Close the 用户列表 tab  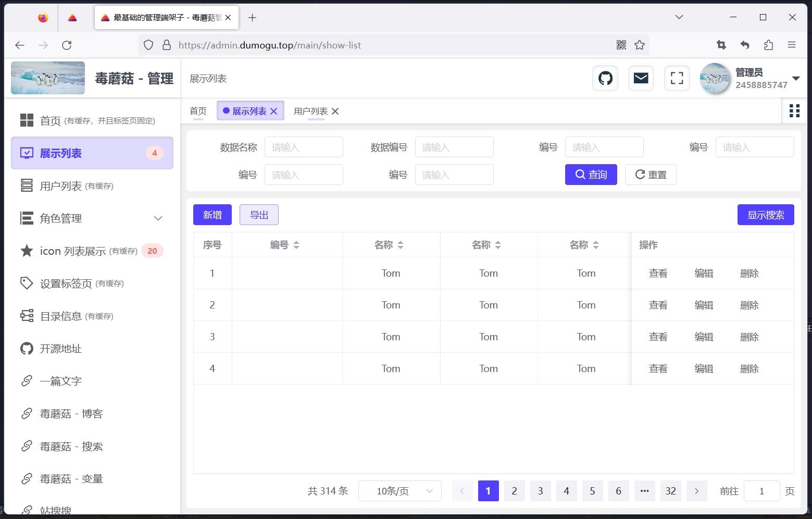pyautogui.click(x=335, y=111)
